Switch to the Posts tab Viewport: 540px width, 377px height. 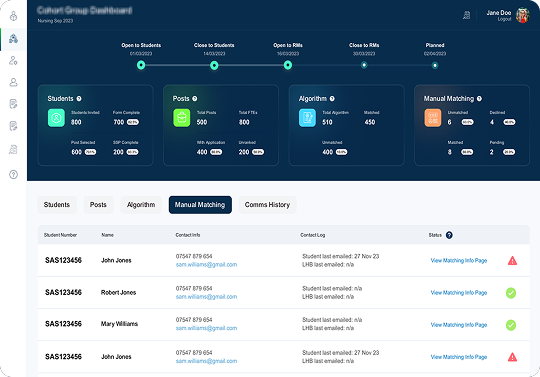coord(98,205)
